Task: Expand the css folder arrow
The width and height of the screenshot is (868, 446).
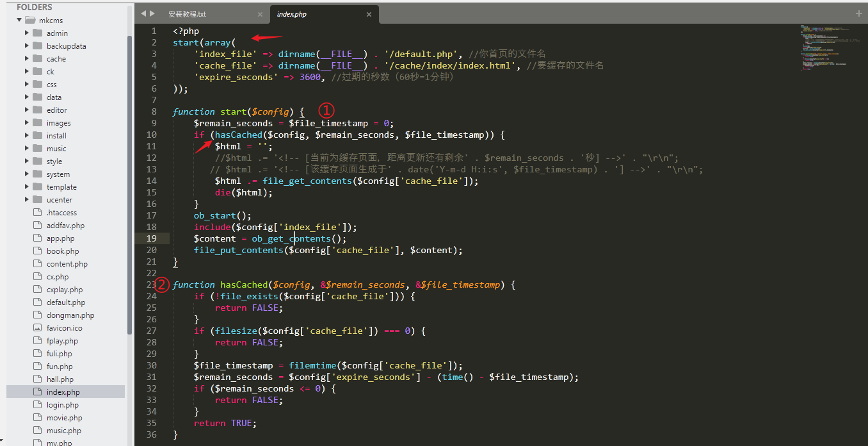Action: point(27,85)
